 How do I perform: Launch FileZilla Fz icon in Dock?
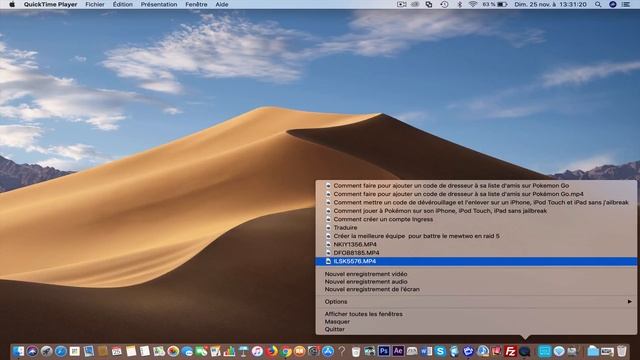510,351
